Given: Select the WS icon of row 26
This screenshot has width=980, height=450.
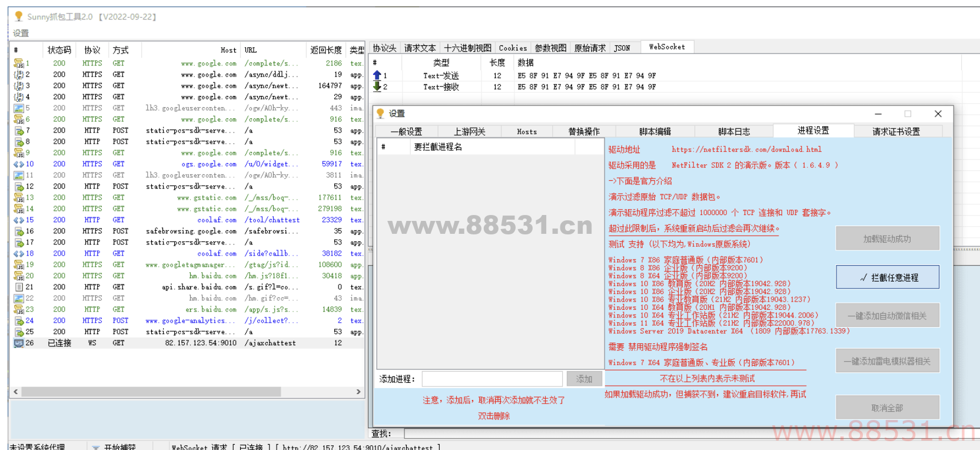Looking at the screenshot, I should (x=18, y=343).
